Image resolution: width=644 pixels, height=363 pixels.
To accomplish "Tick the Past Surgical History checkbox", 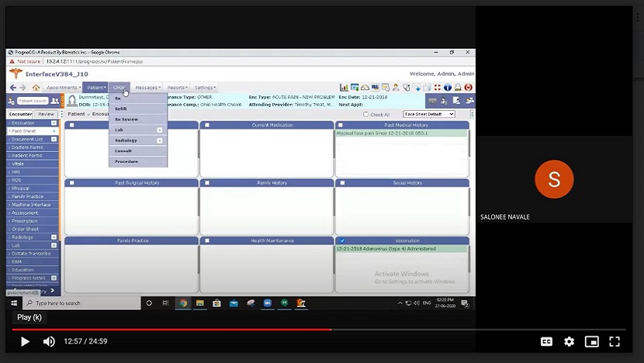I will 72,183.
